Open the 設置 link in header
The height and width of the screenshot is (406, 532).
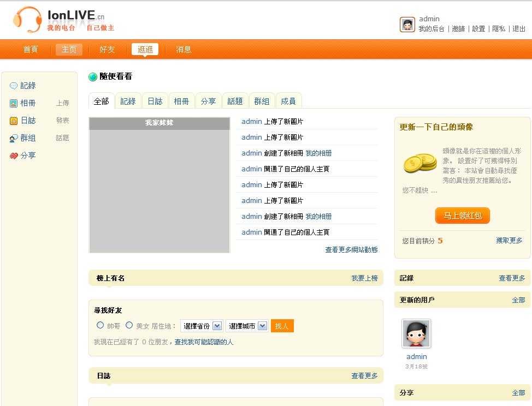[478, 29]
